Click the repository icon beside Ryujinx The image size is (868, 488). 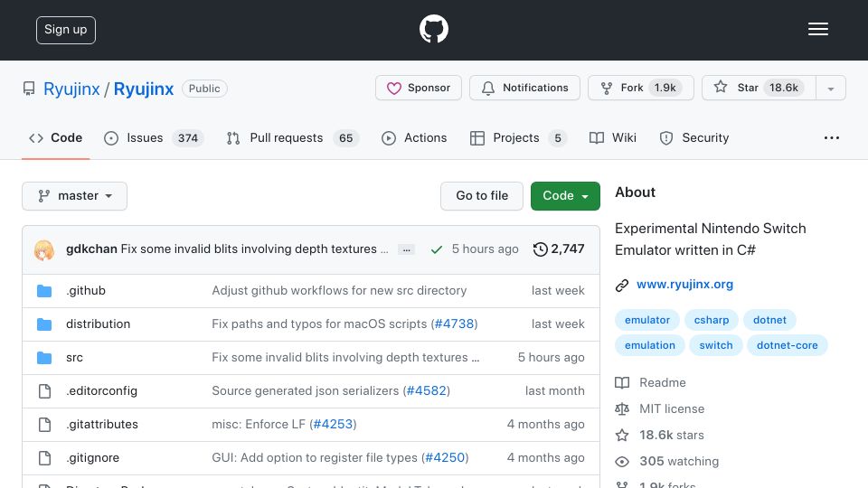click(x=29, y=89)
